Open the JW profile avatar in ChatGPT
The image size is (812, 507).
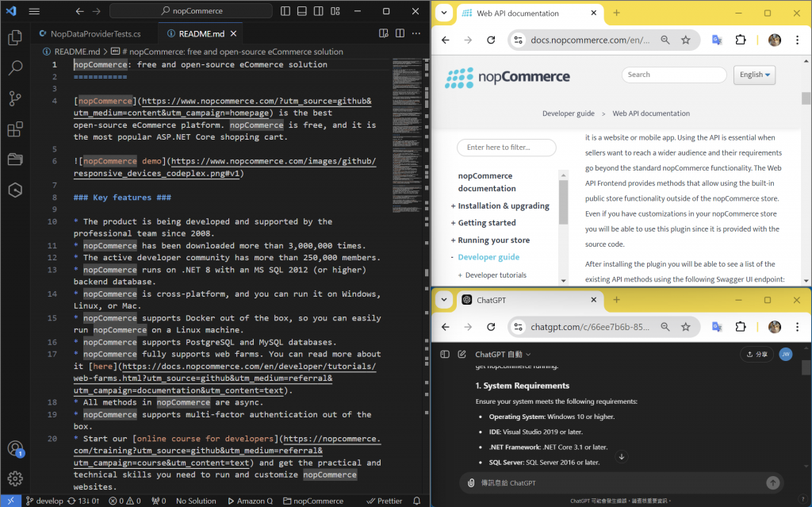(x=786, y=354)
